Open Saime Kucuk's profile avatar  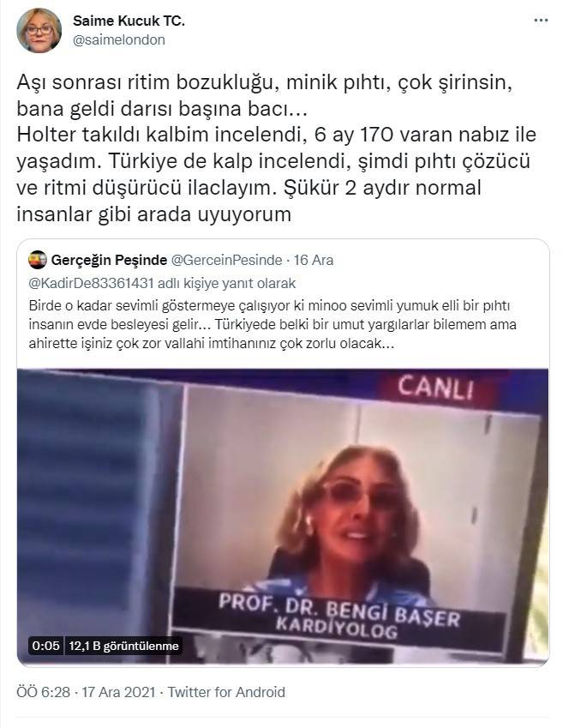(x=39, y=30)
